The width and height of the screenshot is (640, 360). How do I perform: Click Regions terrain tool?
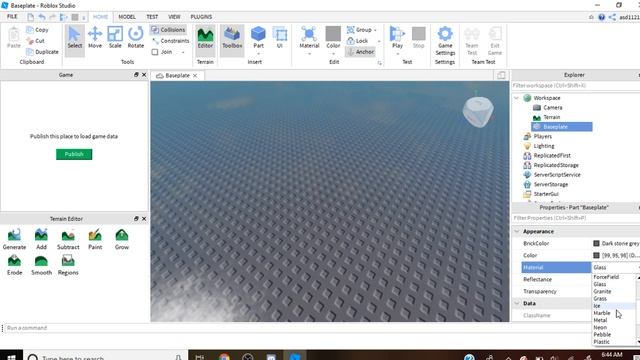[x=68, y=265]
